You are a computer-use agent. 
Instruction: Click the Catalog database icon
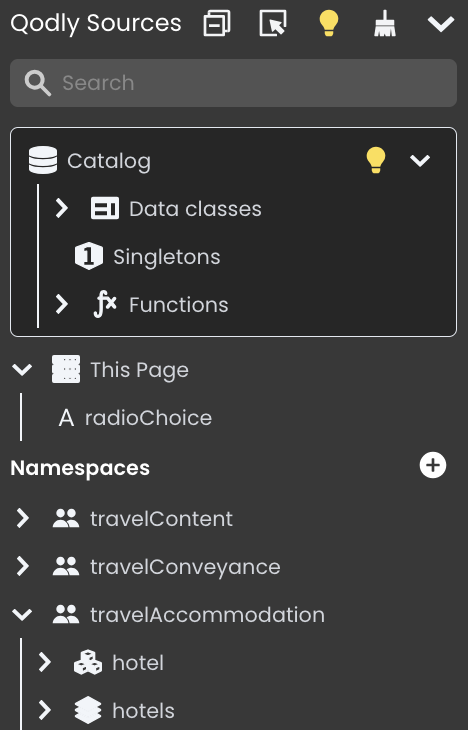tap(43, 160)
